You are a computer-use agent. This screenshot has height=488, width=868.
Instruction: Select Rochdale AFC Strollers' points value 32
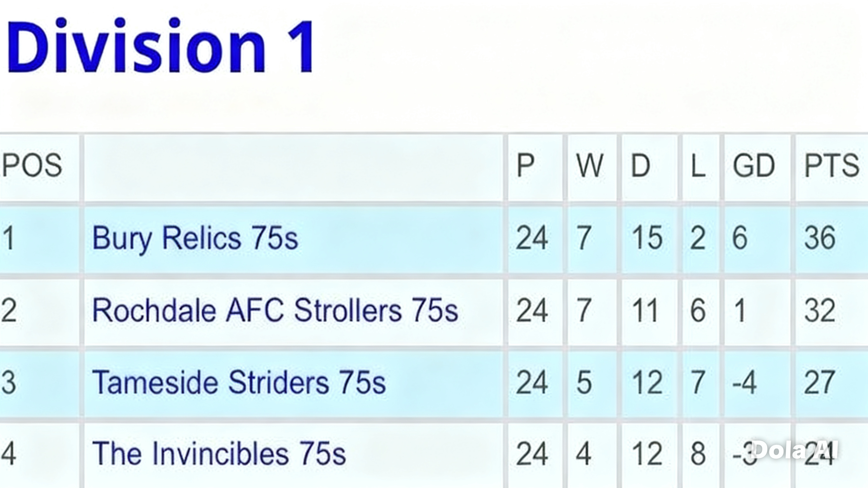[820, 310]
